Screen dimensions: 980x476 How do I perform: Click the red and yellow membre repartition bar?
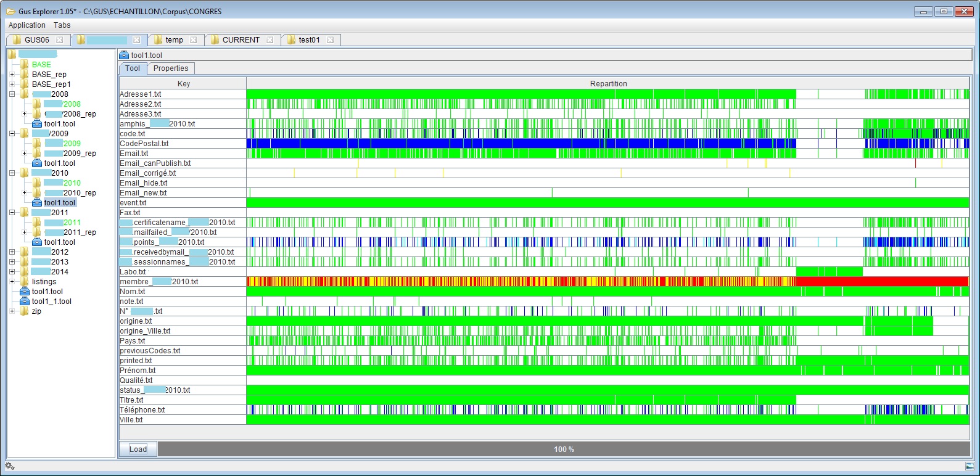pos(608,282)
